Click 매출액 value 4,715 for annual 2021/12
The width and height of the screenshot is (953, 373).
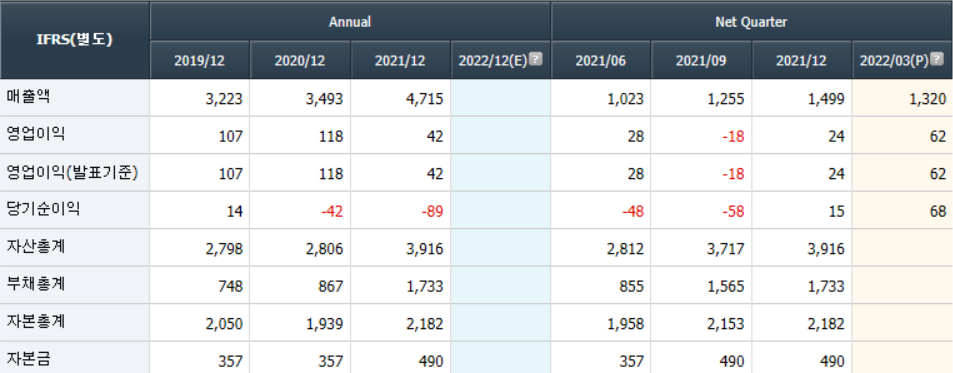pyautogui.click(x=425, y=99)
